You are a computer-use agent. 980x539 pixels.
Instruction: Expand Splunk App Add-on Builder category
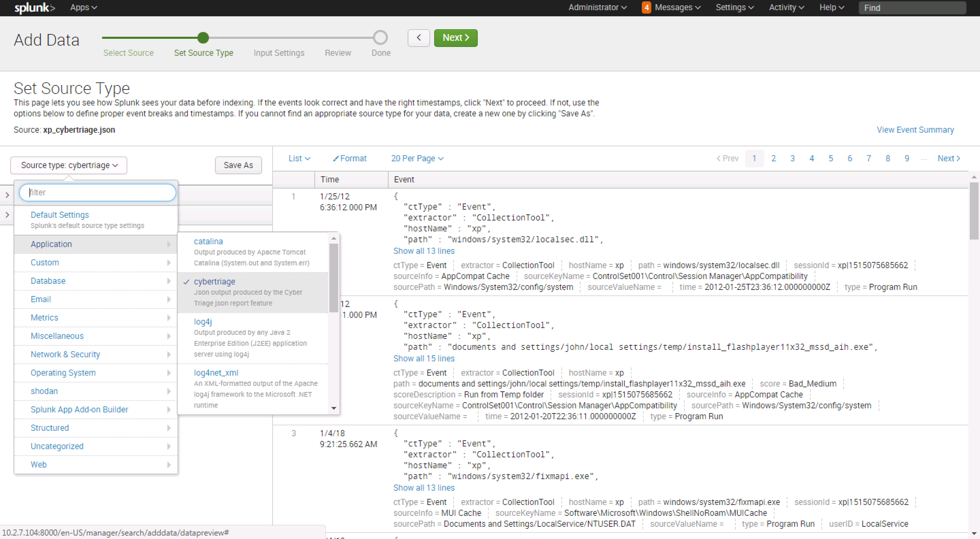pos(96,410)
